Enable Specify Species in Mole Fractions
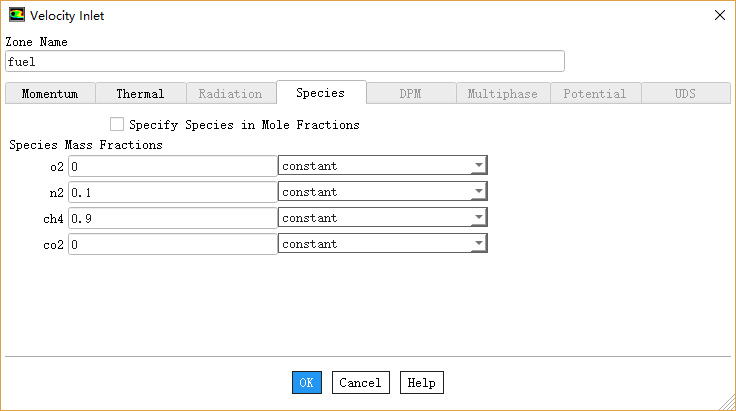736x411 pixels. tap(117, 125)
